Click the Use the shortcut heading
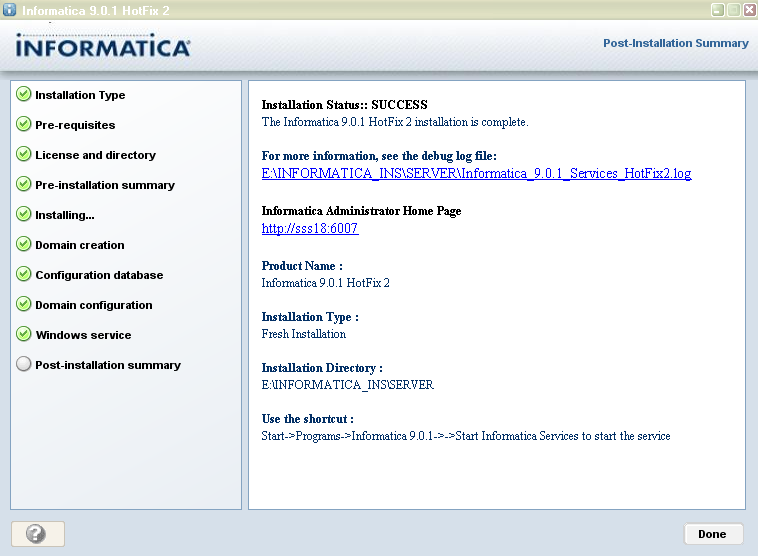 tap(307, 419)
